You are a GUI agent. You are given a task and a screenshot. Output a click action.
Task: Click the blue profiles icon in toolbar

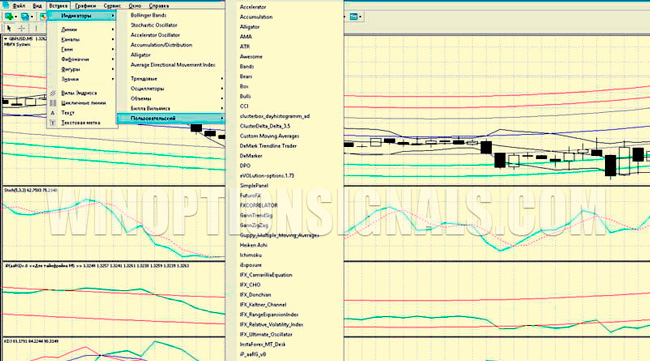(x=25, y=17)
